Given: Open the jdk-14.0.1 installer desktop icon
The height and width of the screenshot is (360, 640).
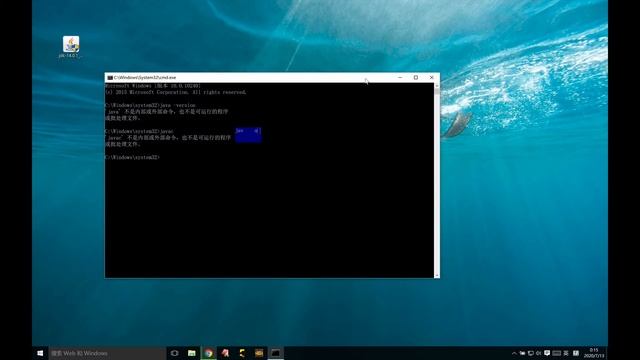Looking at the screenshot, I should tap(71, 47).
